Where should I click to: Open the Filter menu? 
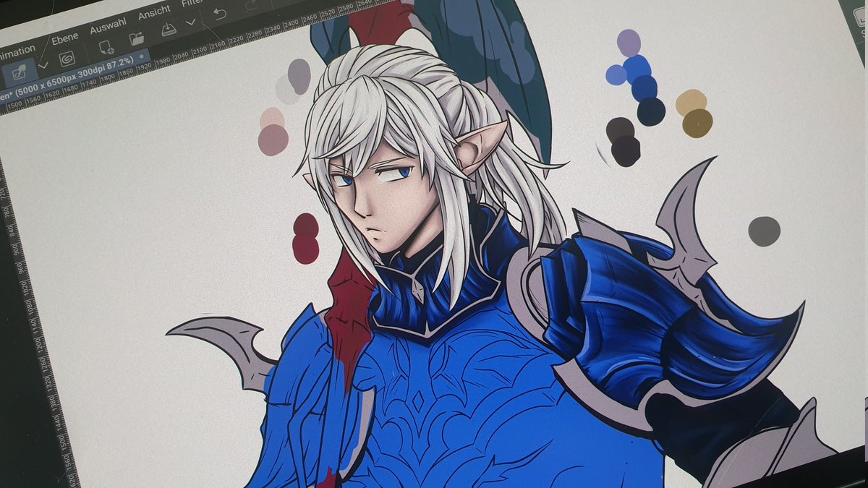pos(192,3)
